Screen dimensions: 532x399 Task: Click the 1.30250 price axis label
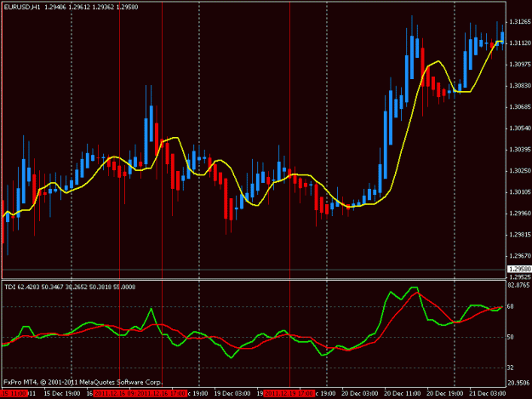(519, 171)
